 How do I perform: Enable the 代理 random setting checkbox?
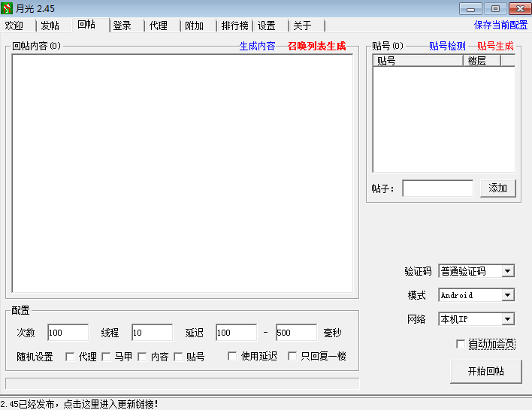coord(70,357)
